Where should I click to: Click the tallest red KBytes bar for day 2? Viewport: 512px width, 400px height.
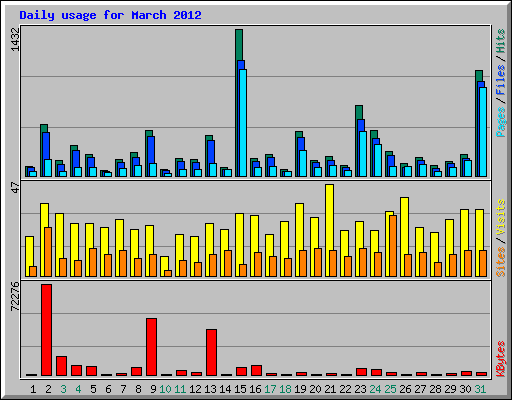click(46, 330)
